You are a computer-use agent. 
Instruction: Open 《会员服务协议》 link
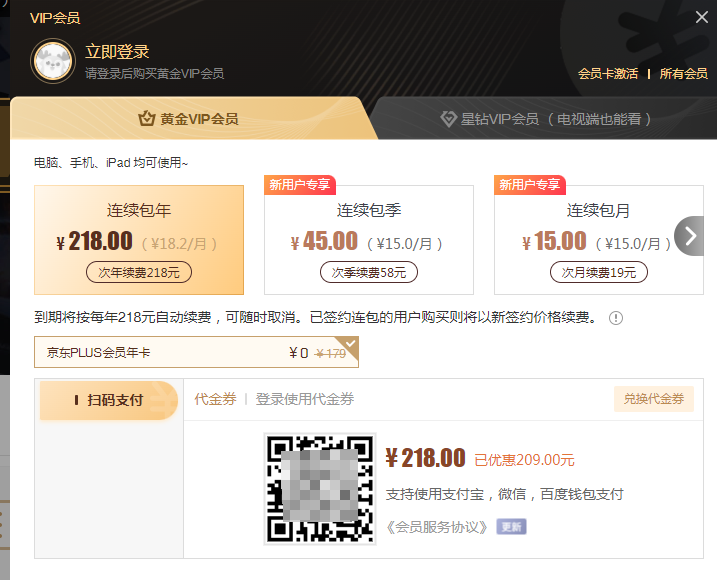click(437, 526)
